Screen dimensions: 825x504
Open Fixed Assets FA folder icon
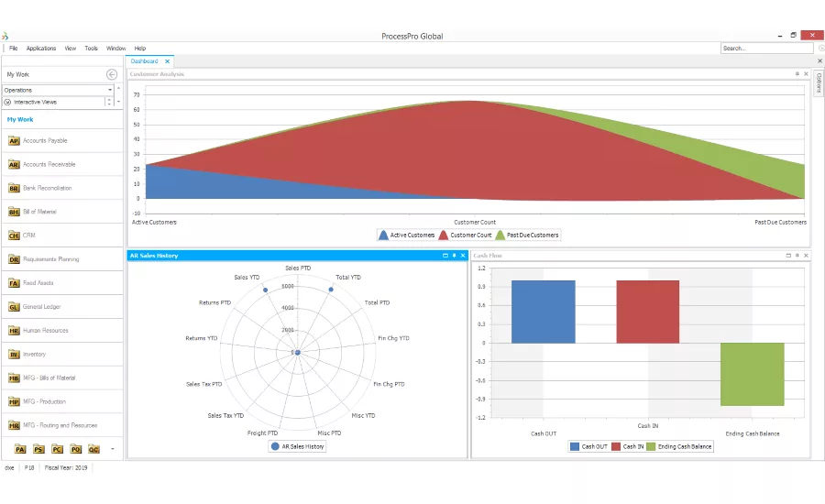[14, 283]
